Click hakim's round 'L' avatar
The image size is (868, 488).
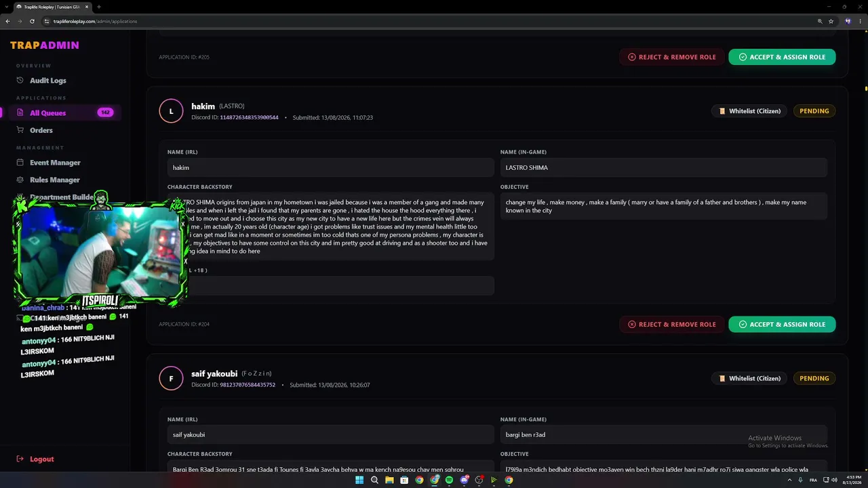[171, 111]
